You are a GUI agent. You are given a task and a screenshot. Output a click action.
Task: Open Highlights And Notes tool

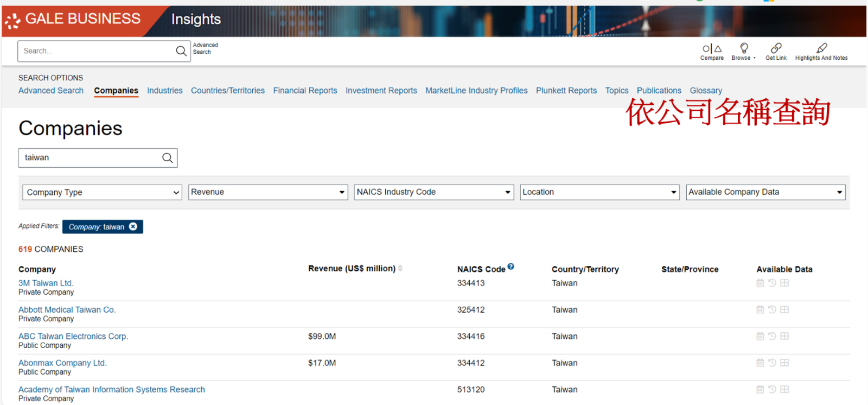click(x=821, y=49)
